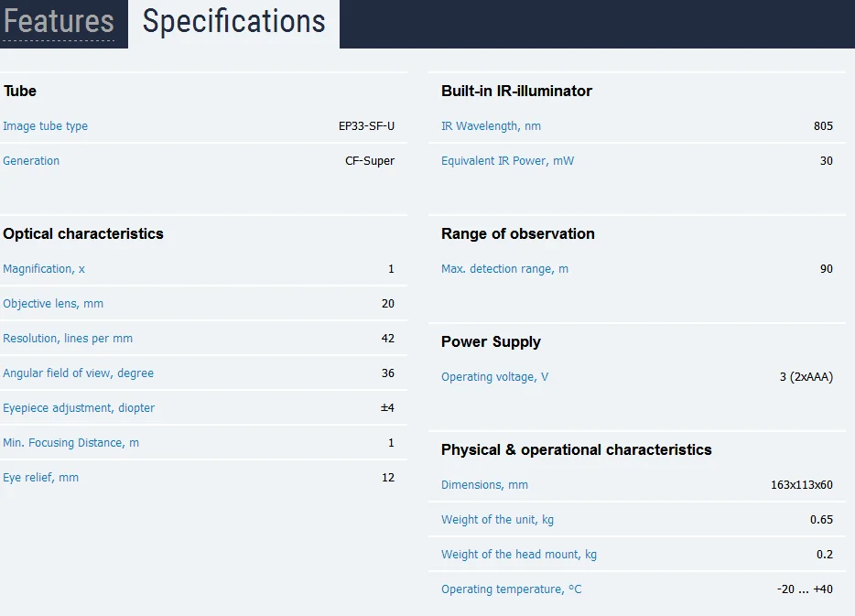855x616 pixels.
Task: Click Resolution, lines per mm label
Action: 68,339
